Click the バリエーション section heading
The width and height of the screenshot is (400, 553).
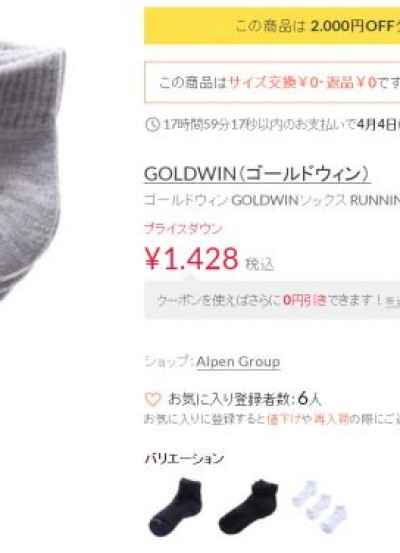(x=184, y=458)
